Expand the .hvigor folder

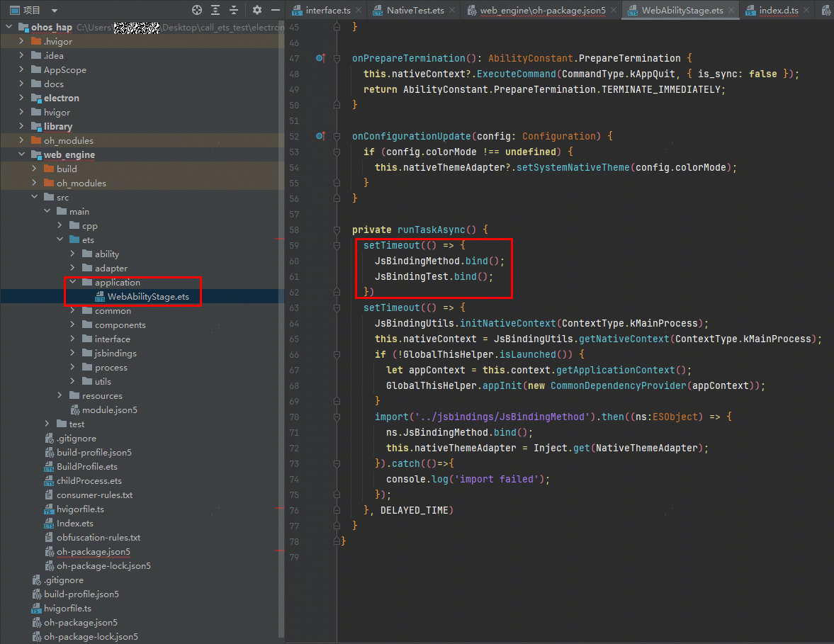pos(21,41)
